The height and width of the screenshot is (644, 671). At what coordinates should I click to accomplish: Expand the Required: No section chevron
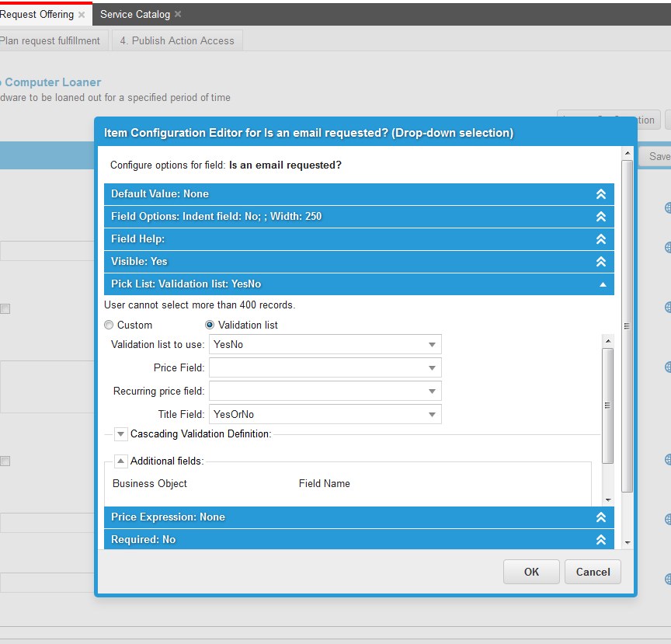(600, 540)
